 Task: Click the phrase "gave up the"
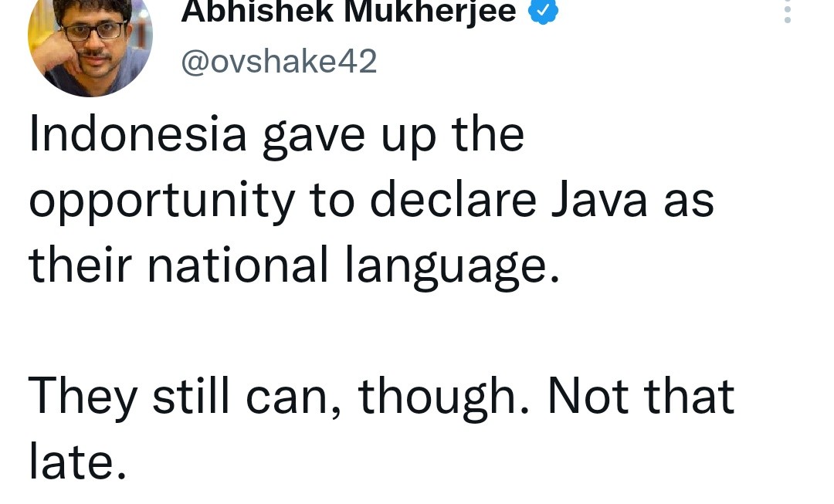tap(394, 135)
